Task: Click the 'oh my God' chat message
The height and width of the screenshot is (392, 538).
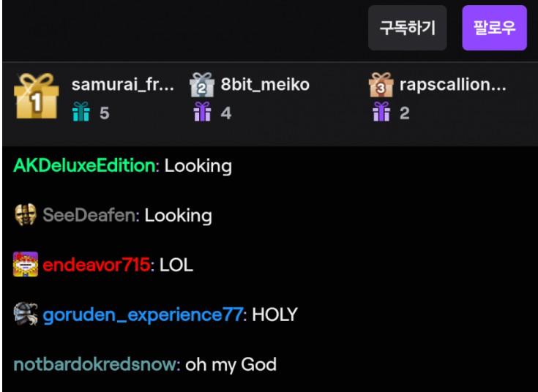Action: coord(231,364)
